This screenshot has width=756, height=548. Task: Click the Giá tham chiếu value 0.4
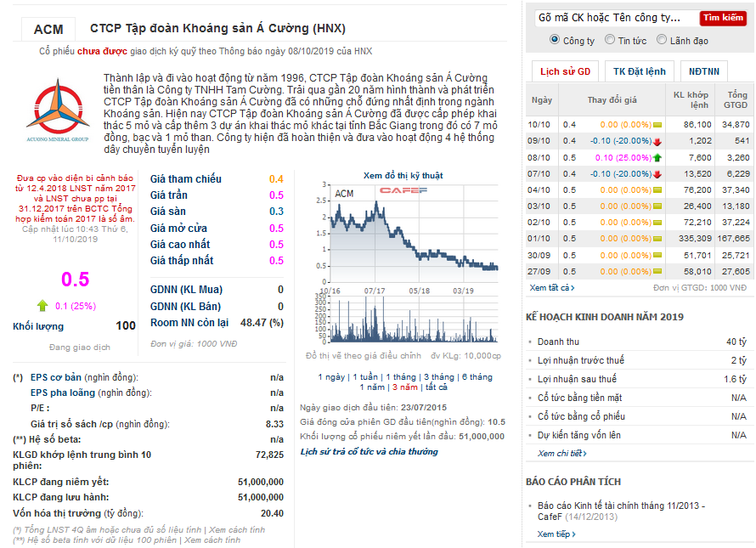[x=276, y=179]
